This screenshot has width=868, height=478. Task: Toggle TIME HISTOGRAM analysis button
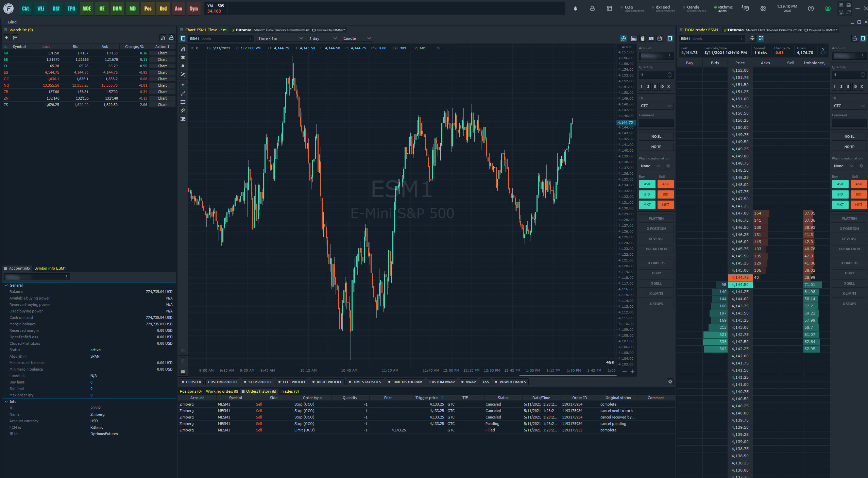click(x=405, y=382)
